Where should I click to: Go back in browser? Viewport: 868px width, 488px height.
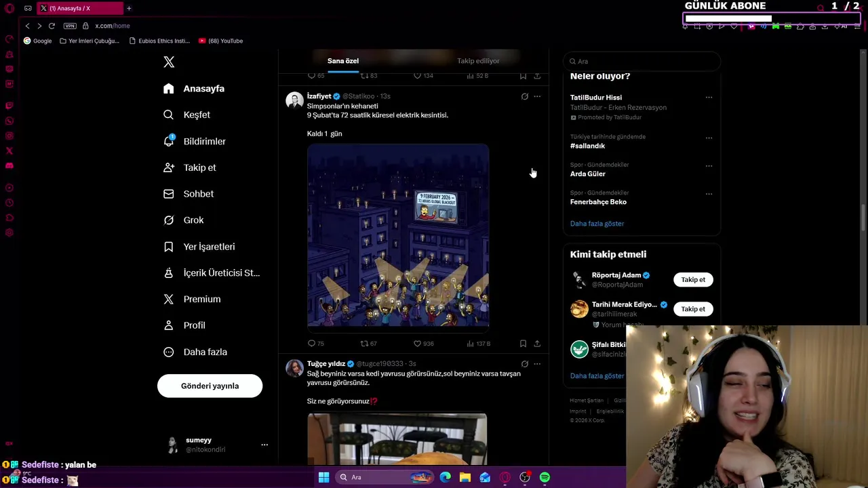click(27, 26)
